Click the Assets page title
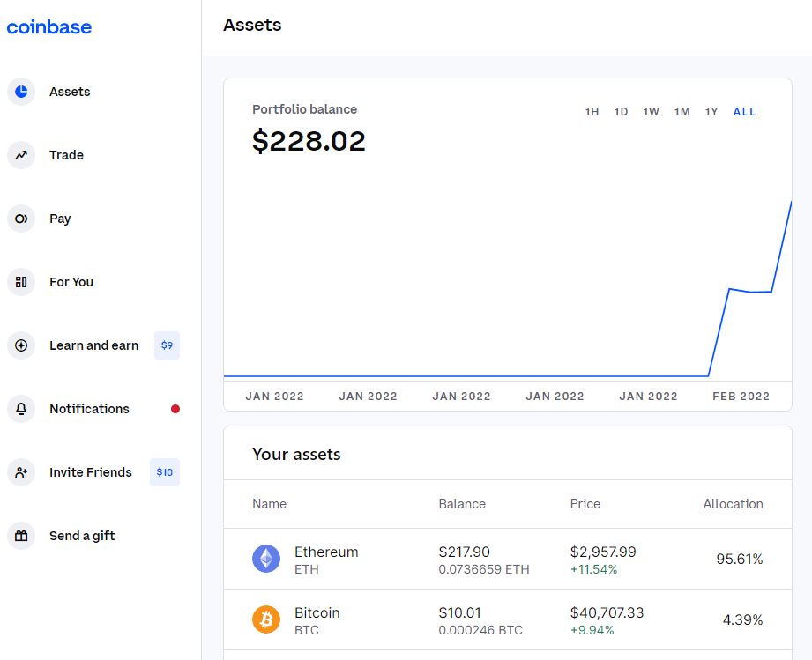The width and height of the screenshot is (812, 660). pyautogui.click(x=252, y=25)
